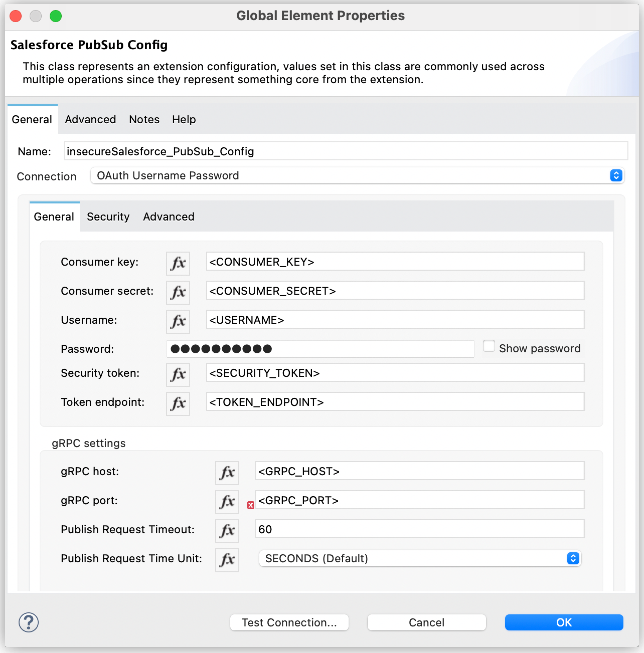Screen dimensions: 644x653
Task: Click the fx icon next to gRPC host
Action: (x=227, y=473)
